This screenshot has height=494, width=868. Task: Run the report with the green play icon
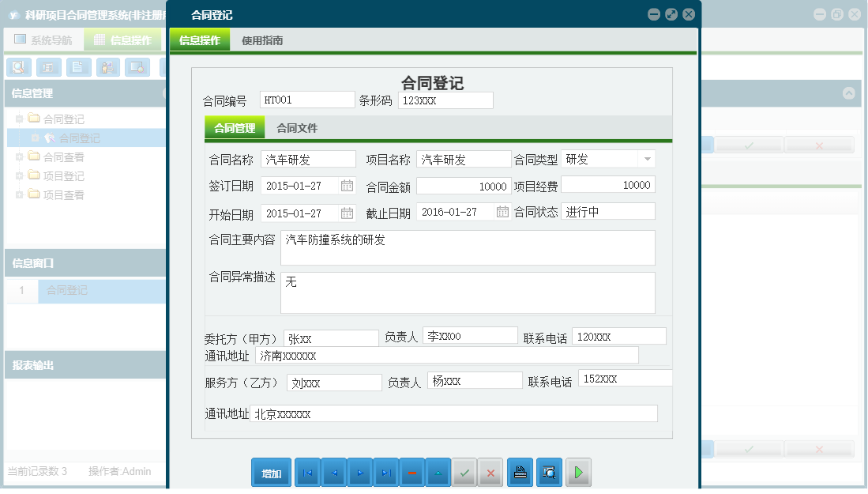pyautogui.click(x=577, y=472)
